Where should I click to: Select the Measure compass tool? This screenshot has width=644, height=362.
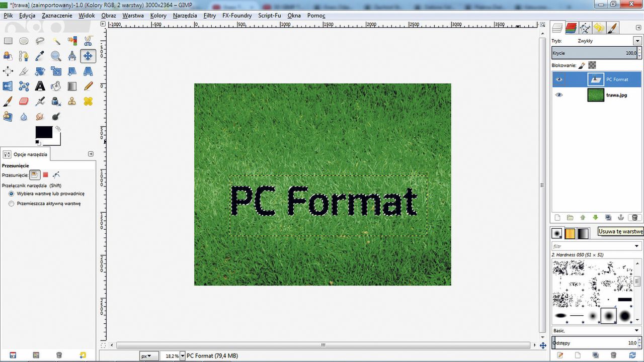72,56
